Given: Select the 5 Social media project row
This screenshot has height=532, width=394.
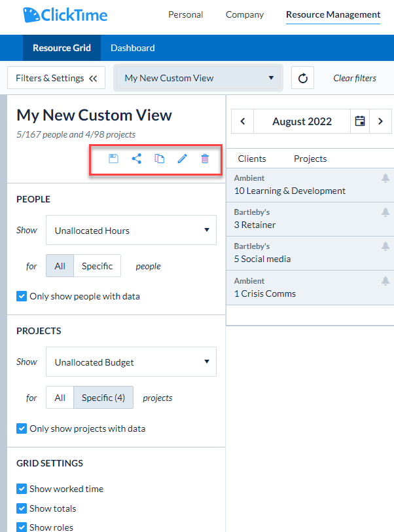Looking at the screenshot, I should pos(310,254).
